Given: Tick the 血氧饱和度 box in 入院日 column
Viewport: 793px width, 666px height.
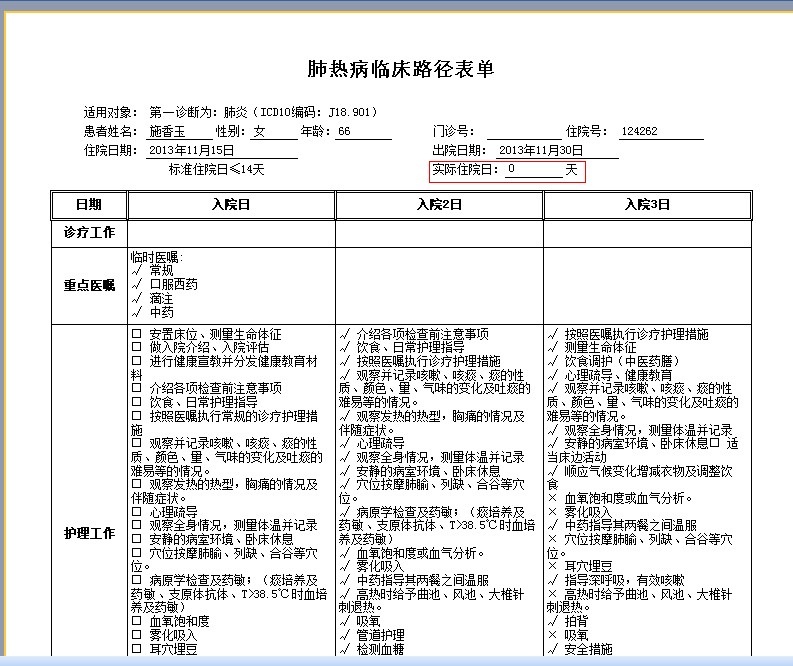Looking at the screenshot, I should click(137, 620).
